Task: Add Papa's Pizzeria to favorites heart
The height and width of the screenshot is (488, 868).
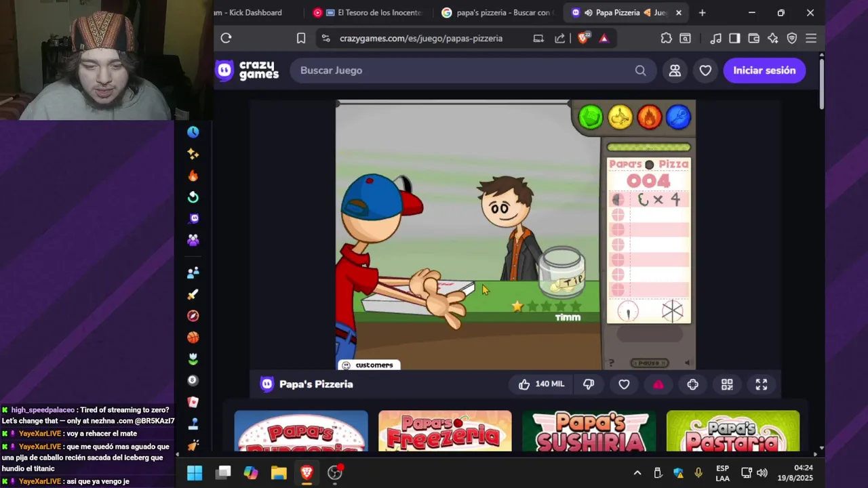Action: tap(624, 384)
